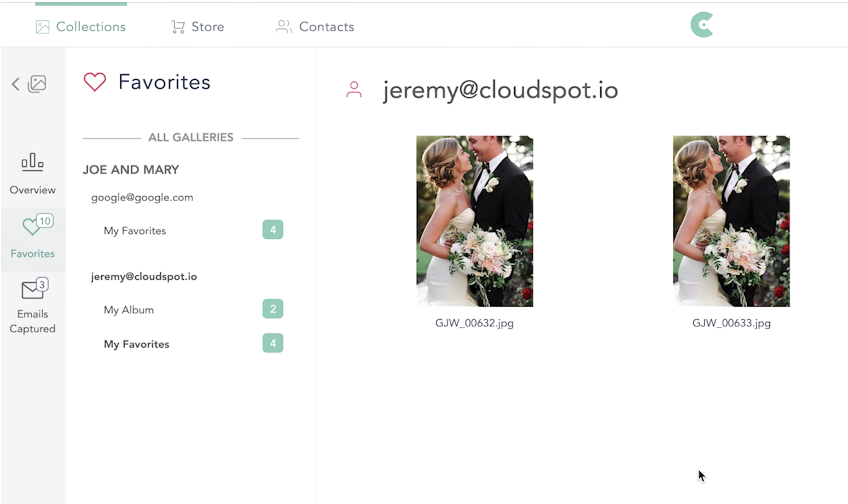This screenshot has height=504, width=848.
Task: Open the Overview bar chart icon
Action: coord(33,162)
